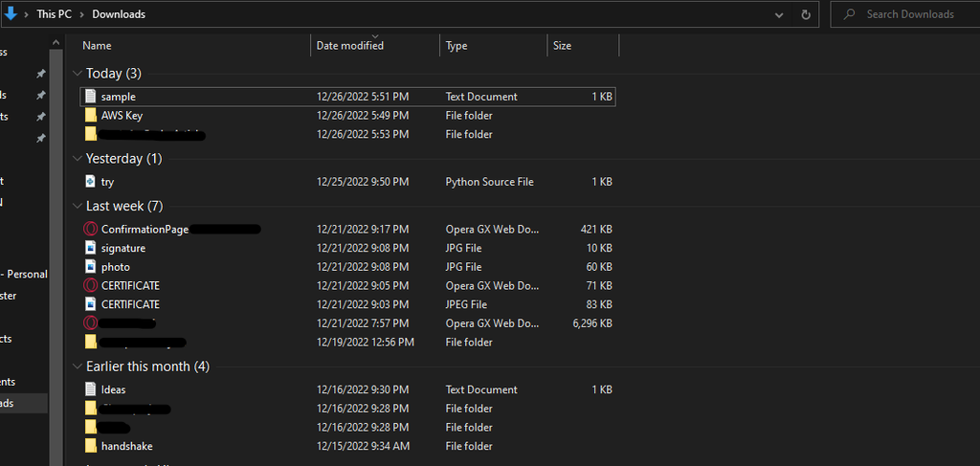Collapse the Earlier this month group
Viewport: 980px width, 466px height.
(x=77, y=366)
